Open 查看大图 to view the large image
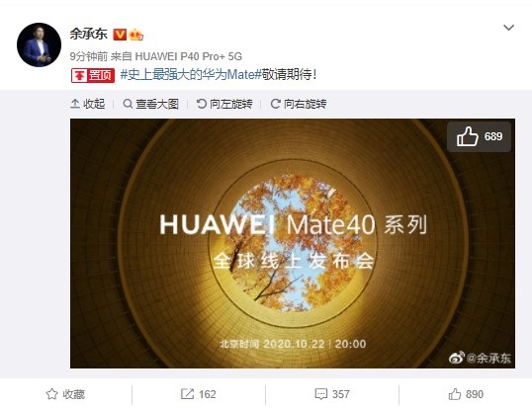The height and width of the screenshot is (408, 532). 150,104
